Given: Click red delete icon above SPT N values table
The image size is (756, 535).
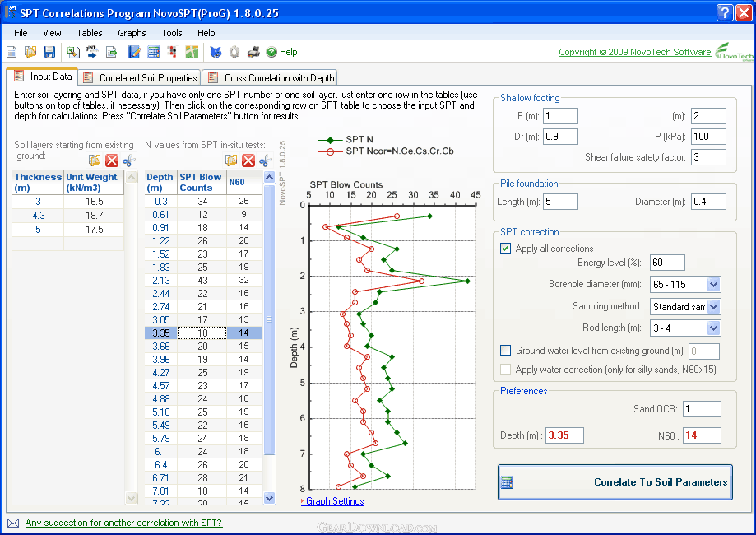Looking at the screenshot, I should (248, 160).
